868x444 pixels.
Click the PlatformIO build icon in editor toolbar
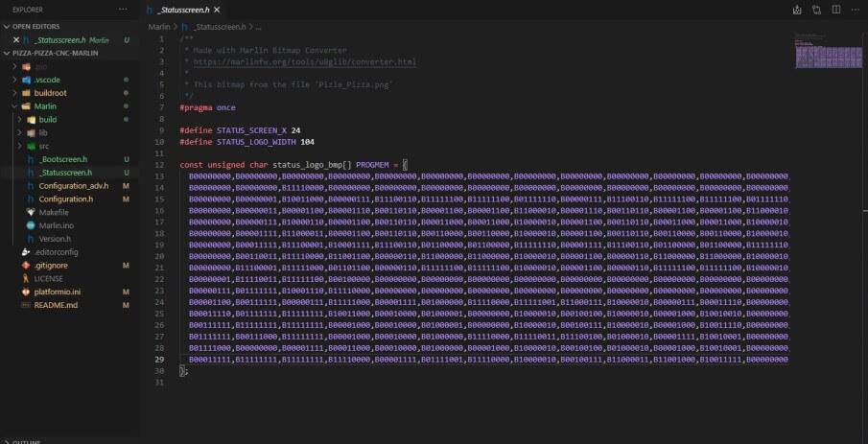pyautogui.click(x=797, y=10)
